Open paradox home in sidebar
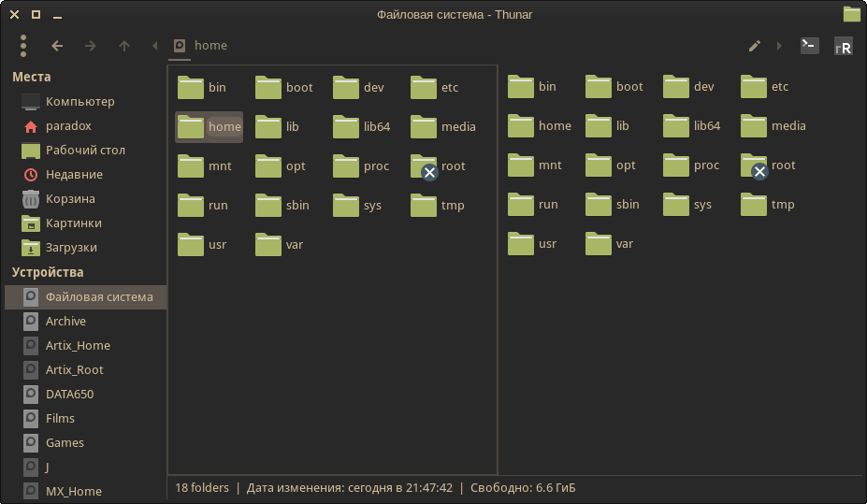The width and height of the screenshot is (867, 504). [x=86, y=126]
